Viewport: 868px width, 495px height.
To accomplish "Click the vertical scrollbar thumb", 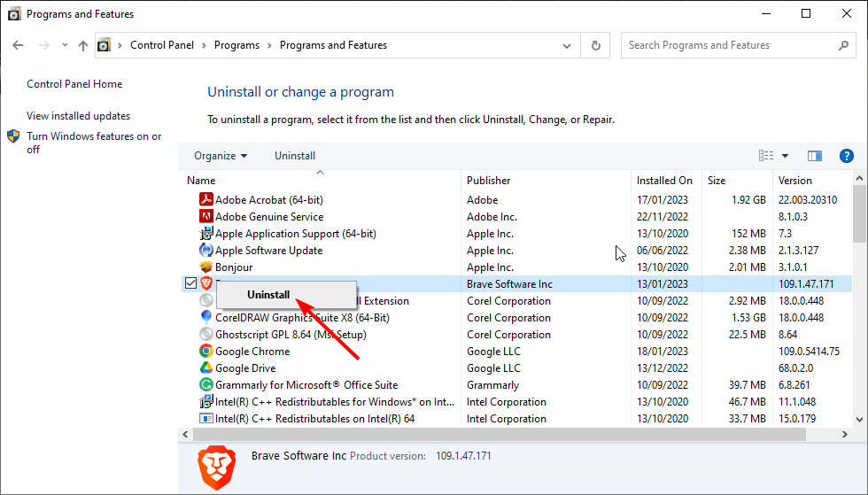I will coord(859,213).
